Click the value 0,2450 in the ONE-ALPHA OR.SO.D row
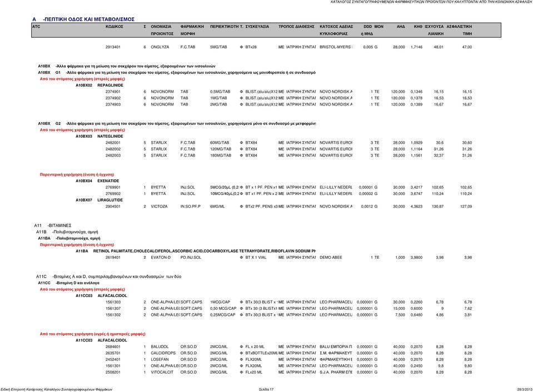 tap(416, 366)
